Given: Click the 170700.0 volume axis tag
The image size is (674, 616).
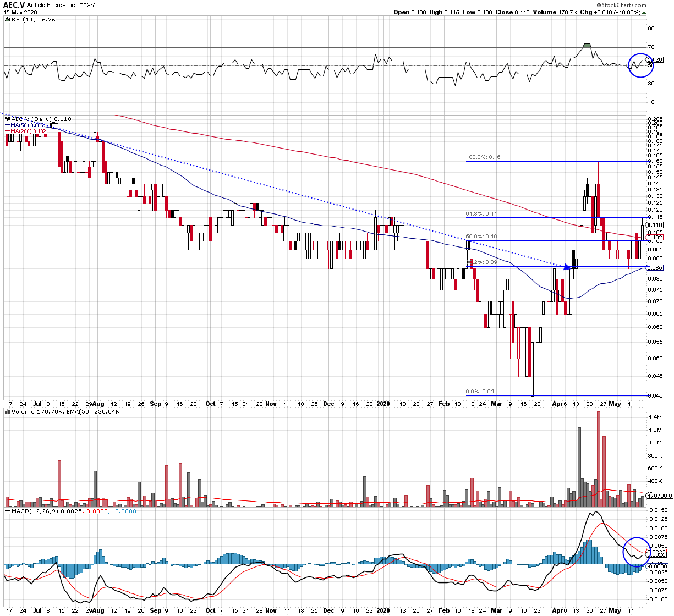Looking at the screenshot, I should 660,496.
